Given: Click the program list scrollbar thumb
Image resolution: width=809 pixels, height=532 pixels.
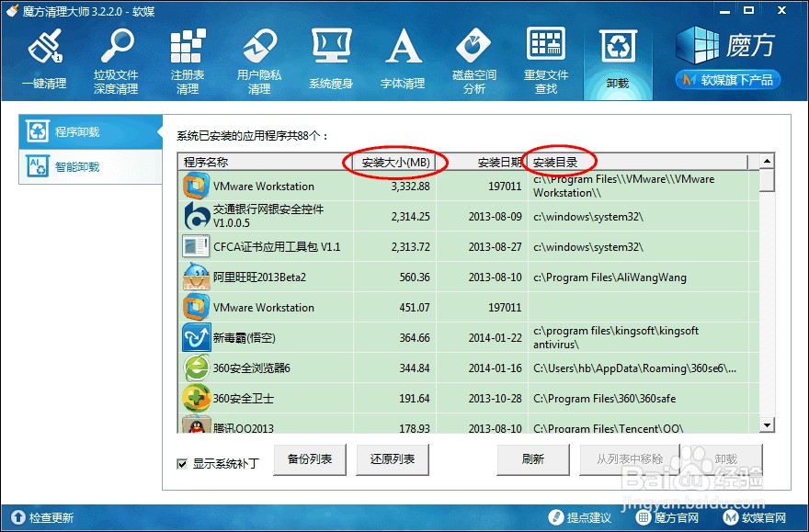Looking at the screenshot, I should (768, 180).
